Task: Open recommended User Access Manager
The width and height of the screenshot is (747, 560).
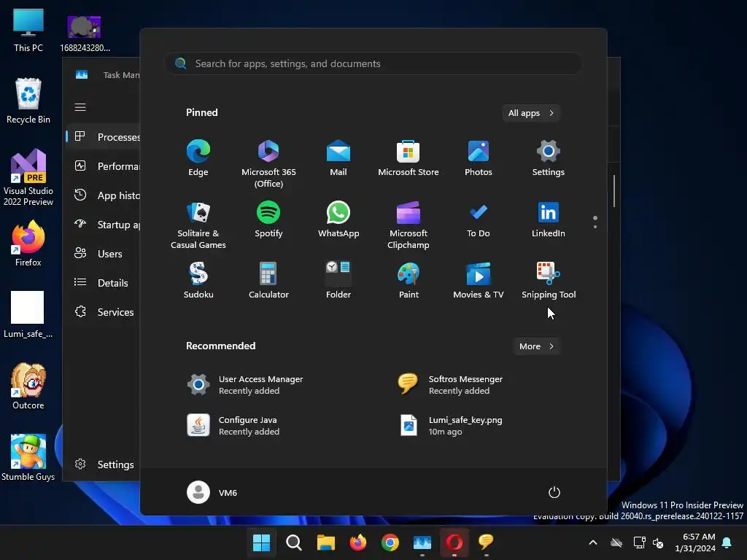Action: coord(245,385)
